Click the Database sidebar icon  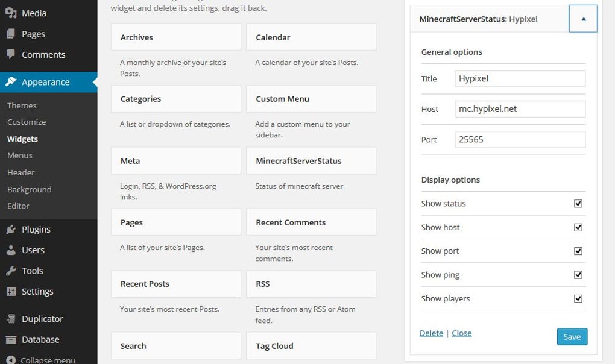point(11,339)
